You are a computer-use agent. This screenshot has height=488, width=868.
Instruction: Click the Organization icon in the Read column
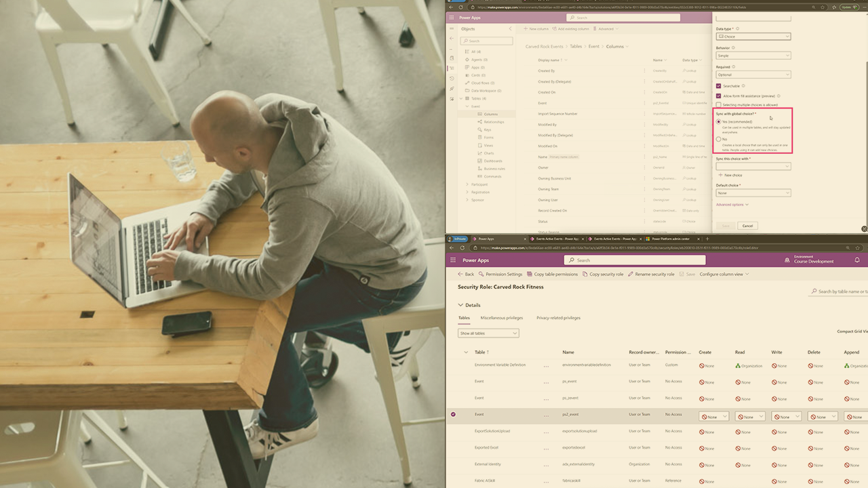tap(738, 365)
